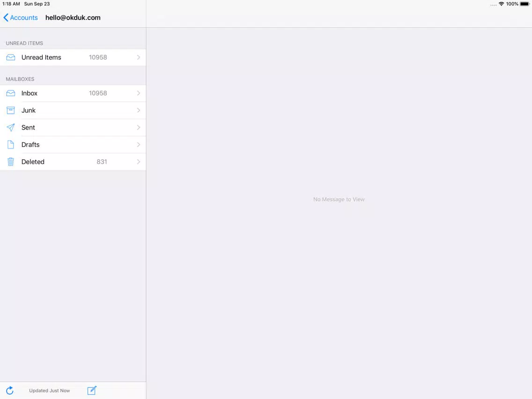
Task: Click the hello@okduk.com account title
Action: [x=73, y=18]
